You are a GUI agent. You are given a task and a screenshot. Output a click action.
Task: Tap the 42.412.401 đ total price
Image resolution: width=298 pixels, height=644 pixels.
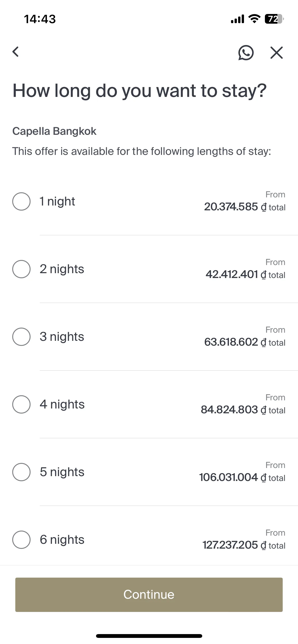pyautogui.click(x=246, y=274)
